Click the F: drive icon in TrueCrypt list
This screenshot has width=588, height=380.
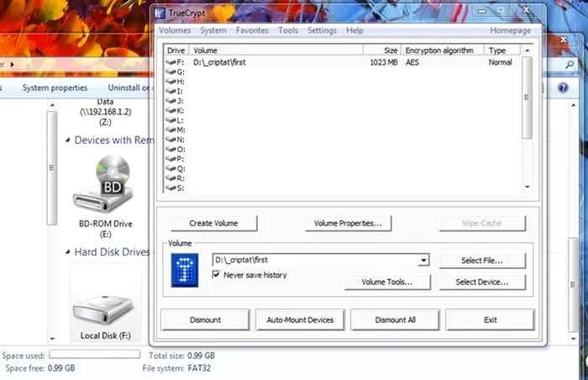(x=171, y=61)
